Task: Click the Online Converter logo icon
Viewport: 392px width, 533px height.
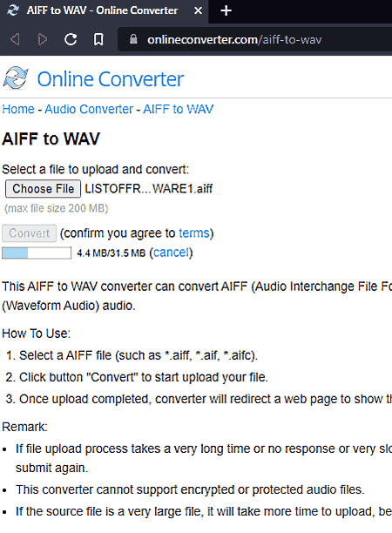Action: (x=16, y=78)
